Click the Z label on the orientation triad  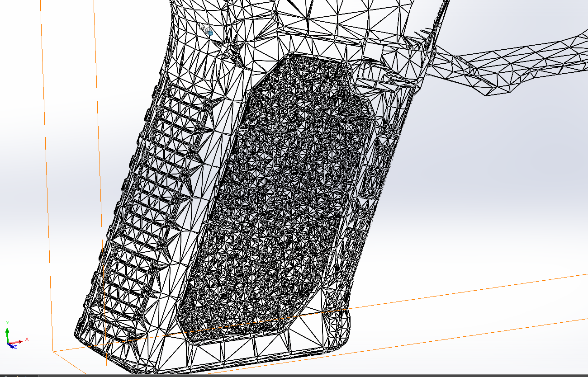[x=15, y=347]
